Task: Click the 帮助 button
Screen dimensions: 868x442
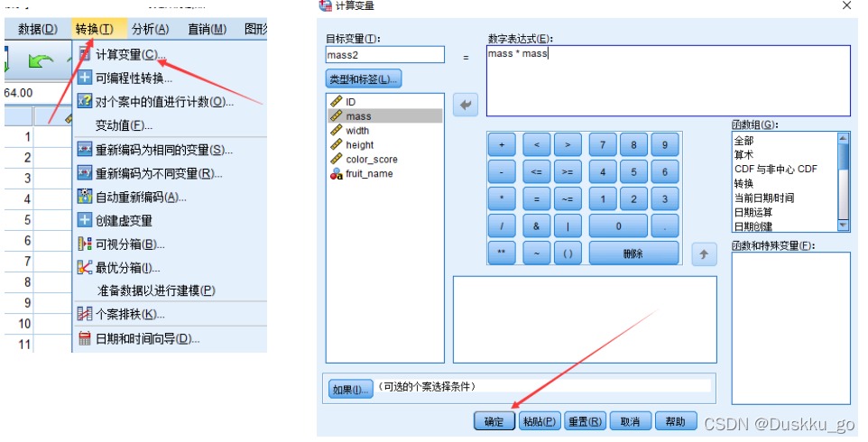Action: (x=675, y=421)
